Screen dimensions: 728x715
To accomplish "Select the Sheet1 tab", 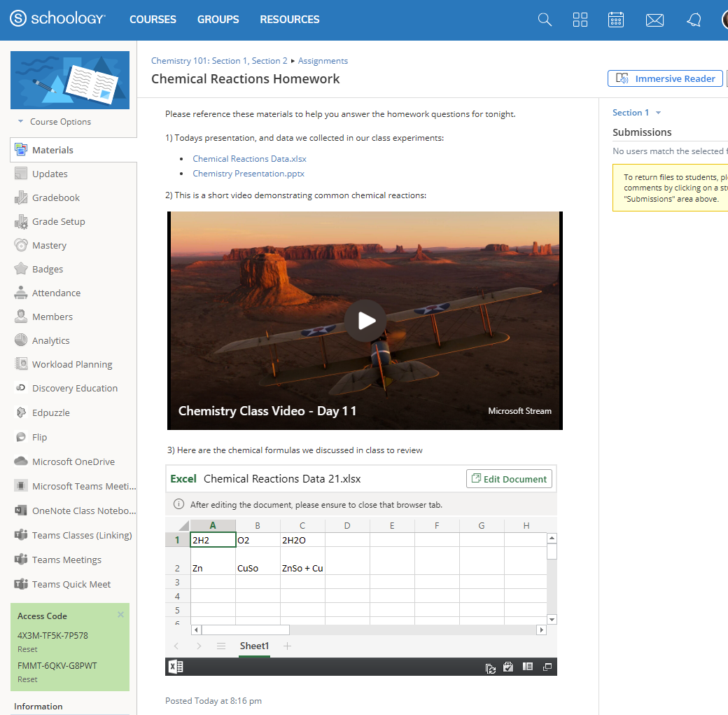I will click(254, 646).
